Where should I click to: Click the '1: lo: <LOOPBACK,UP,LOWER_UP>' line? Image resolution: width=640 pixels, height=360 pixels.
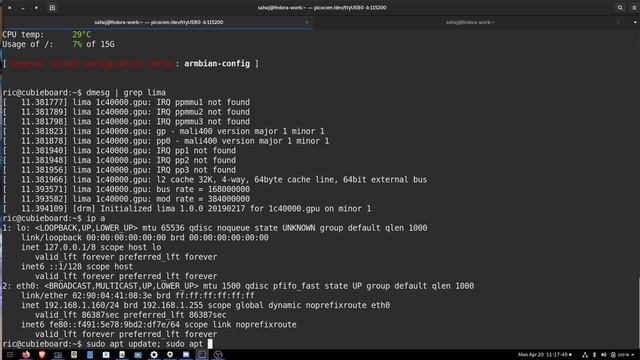[x=215, y=228]
